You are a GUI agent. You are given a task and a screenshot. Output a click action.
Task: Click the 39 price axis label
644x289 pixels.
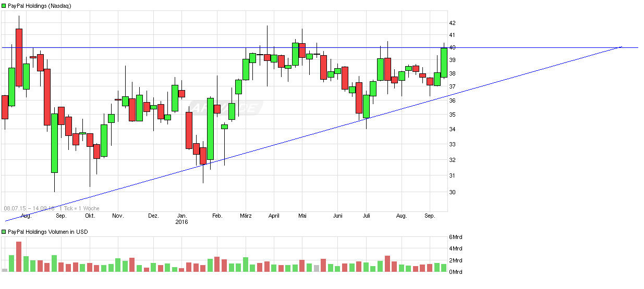(452, 60)
